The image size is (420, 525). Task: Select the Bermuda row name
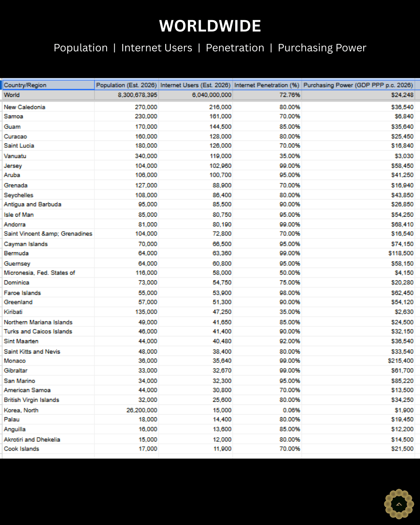[16, 253]
